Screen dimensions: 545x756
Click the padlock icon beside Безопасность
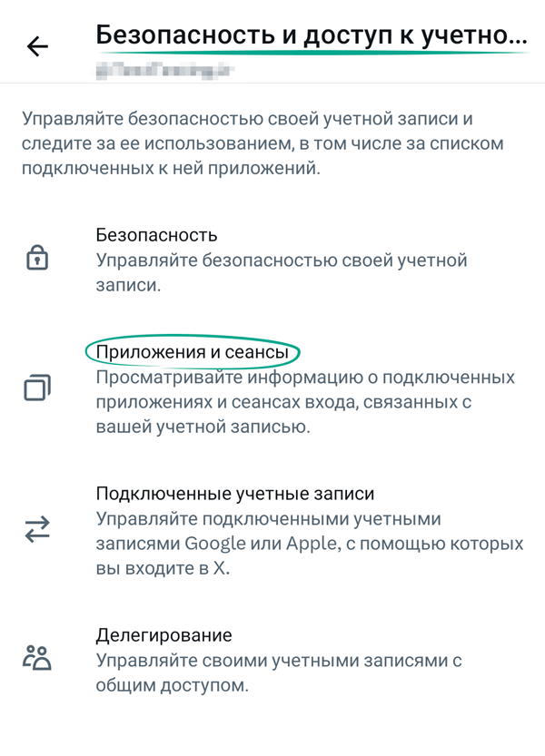(x=37, y=259)
